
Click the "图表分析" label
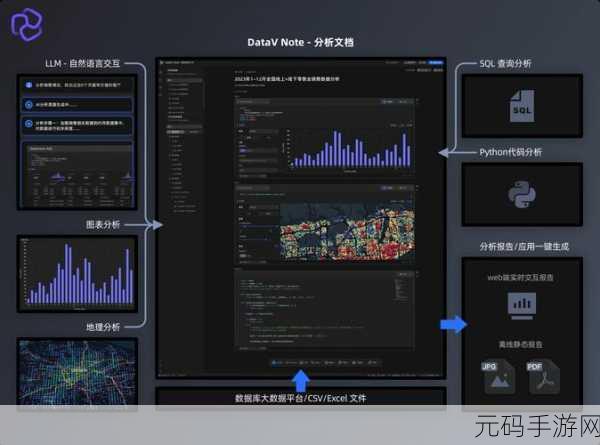tap(103, 225)
